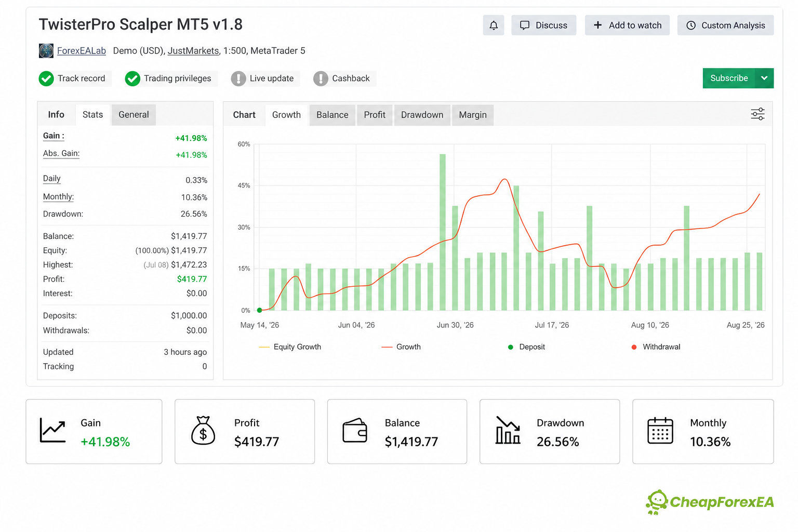Open chart settings sliders icon
The height and width of the screenshot is (532, 798).
[757, 114]
